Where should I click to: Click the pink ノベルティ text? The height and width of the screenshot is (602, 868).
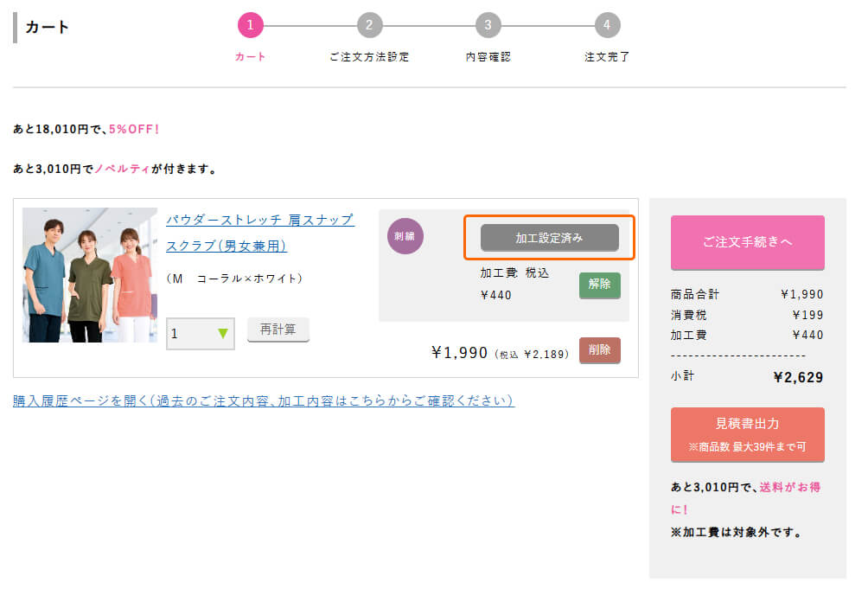tap(122, 169)
